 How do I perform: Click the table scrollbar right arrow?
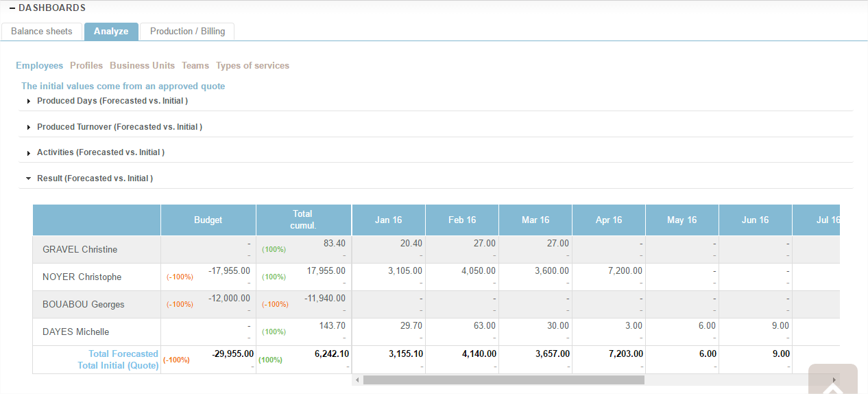click(834, 380)
